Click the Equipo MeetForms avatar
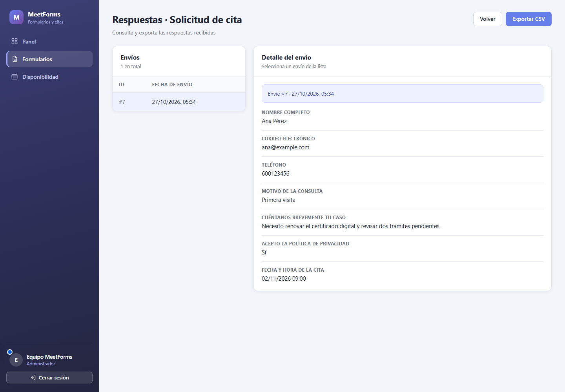 click(x=16, y=360)
